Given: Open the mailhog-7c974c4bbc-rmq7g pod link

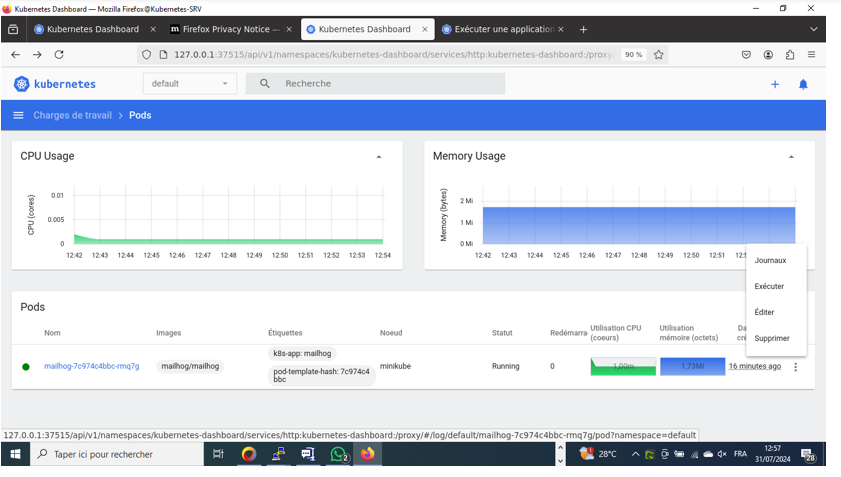Looking at the screenshot, I should coord(91,366).
